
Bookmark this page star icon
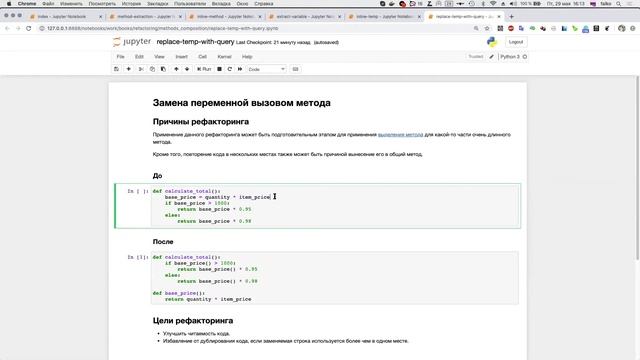pos(487,29)
